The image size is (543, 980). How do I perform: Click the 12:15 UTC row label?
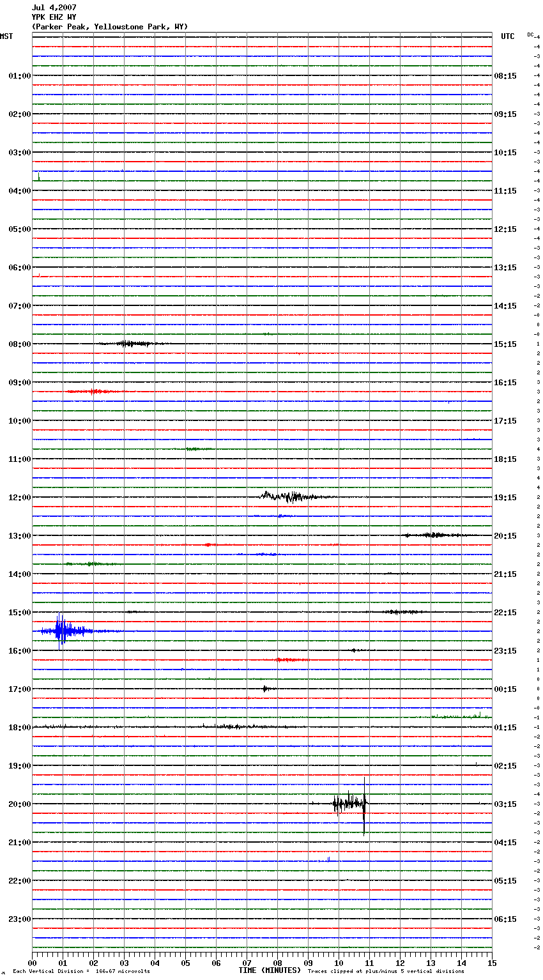(x=505, y=229)
